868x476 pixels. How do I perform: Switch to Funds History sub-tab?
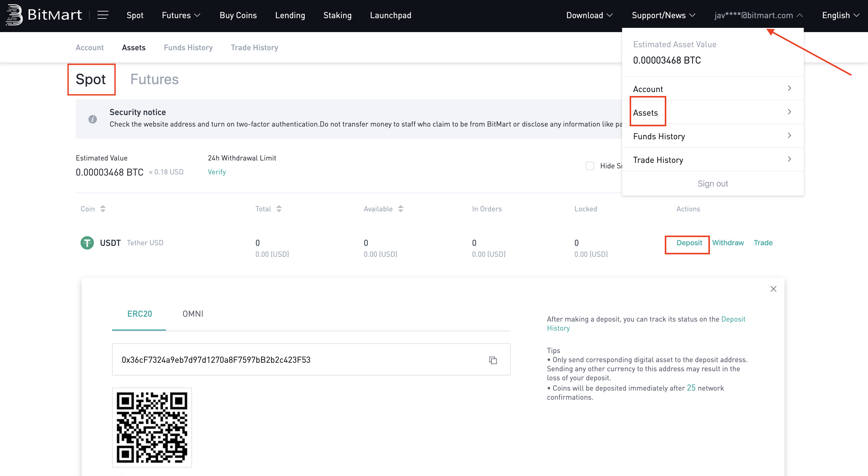(188, 48)
